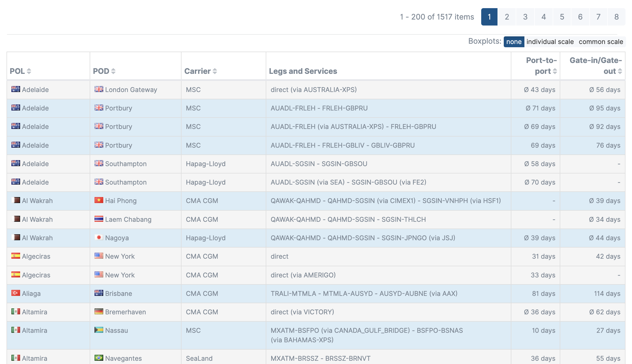The width and height of the screenshot is (632, 364).
Task: Click Australia flag beside Brisbane
Action: coord(99,293)
